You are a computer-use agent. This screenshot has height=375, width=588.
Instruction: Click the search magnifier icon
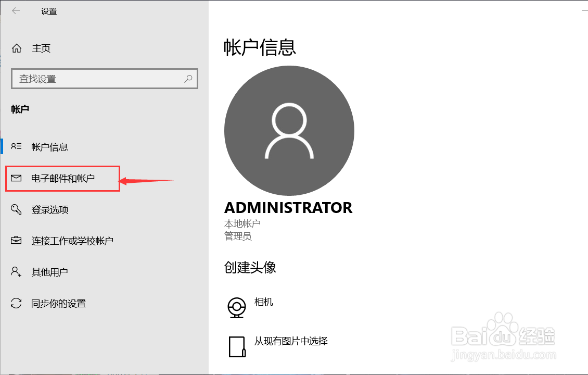(x=188, y=79)
